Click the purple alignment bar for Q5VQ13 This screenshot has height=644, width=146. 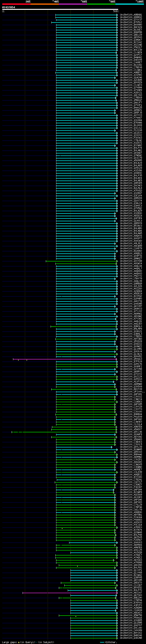pyautogui.click(x=65, y=359)
